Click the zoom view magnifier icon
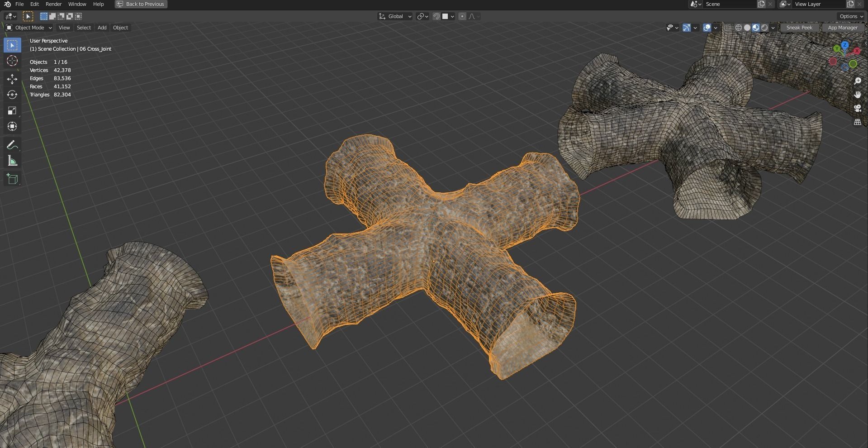Screen dimensions: 868x448 857,81
